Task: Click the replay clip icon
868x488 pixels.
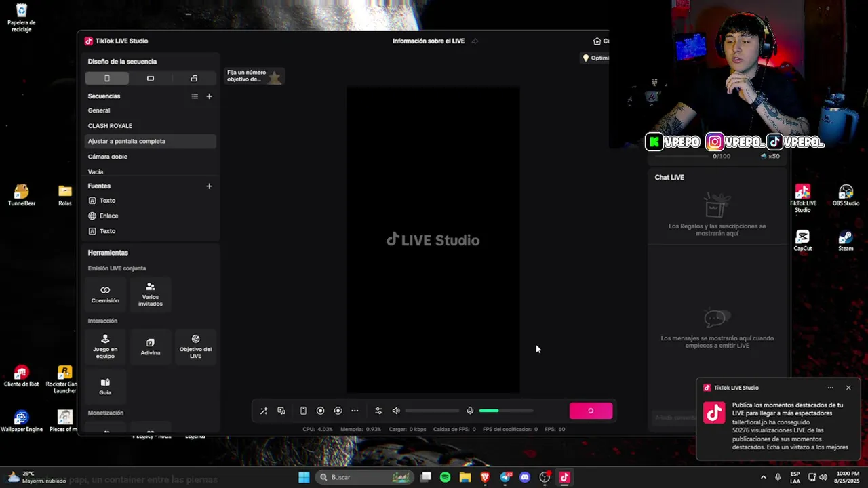Action: click(338, 411)
